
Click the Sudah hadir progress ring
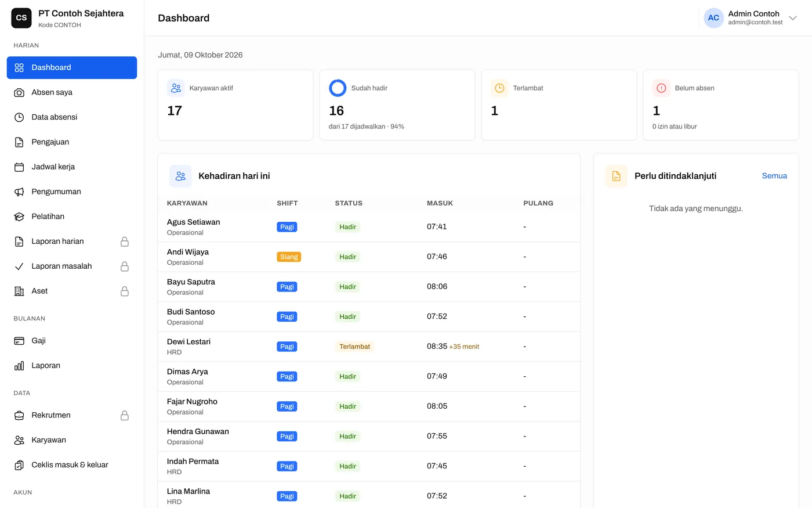(x=338, y=88)
